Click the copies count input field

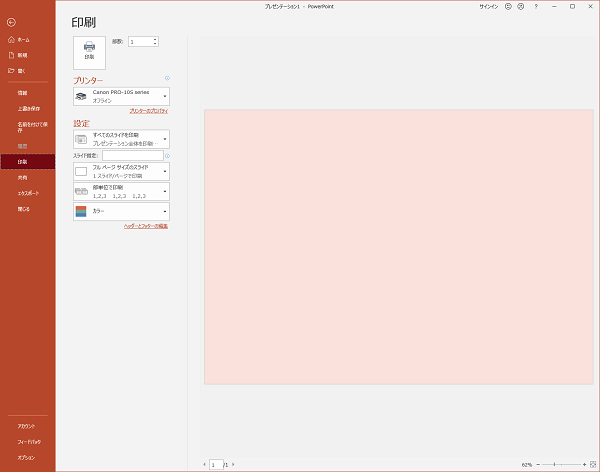coord(140,42)
